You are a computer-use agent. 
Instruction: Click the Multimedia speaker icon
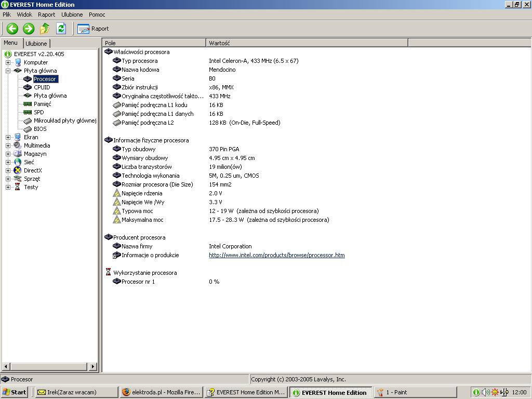coord(18,145)
